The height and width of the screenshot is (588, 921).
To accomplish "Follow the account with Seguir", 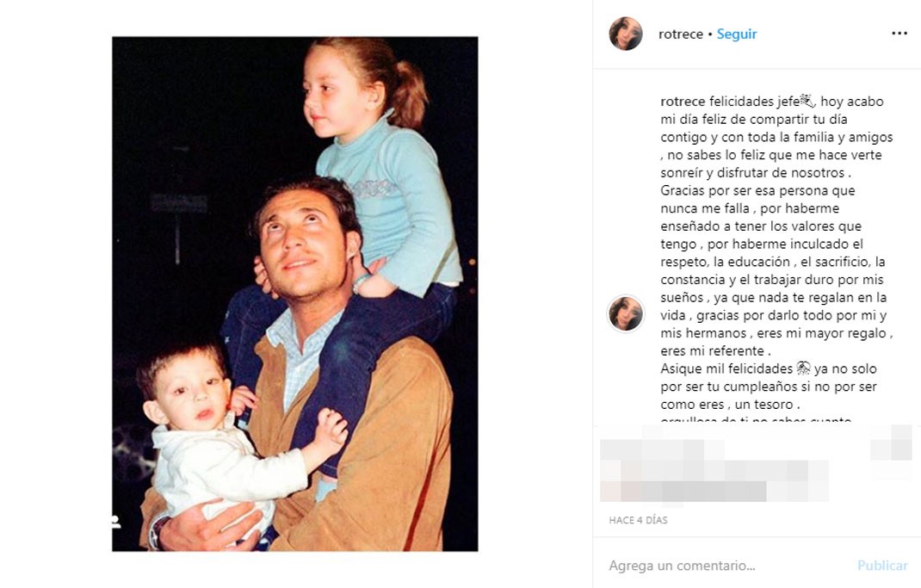I will click(x=737, y=34).
